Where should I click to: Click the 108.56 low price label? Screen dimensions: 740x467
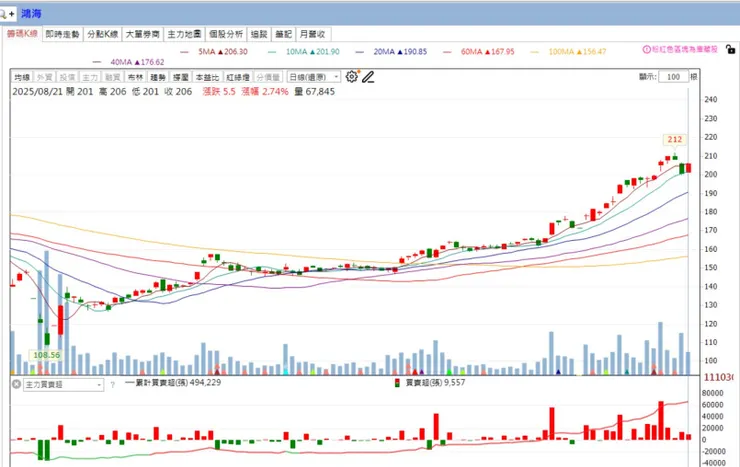pos(47,355)
